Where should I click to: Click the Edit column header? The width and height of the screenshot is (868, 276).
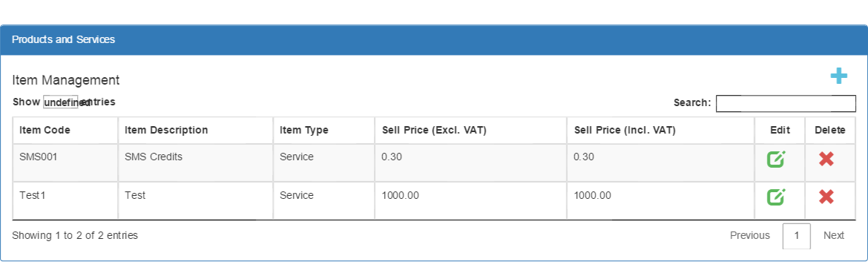pyautogui.click(x=780, y=131)
